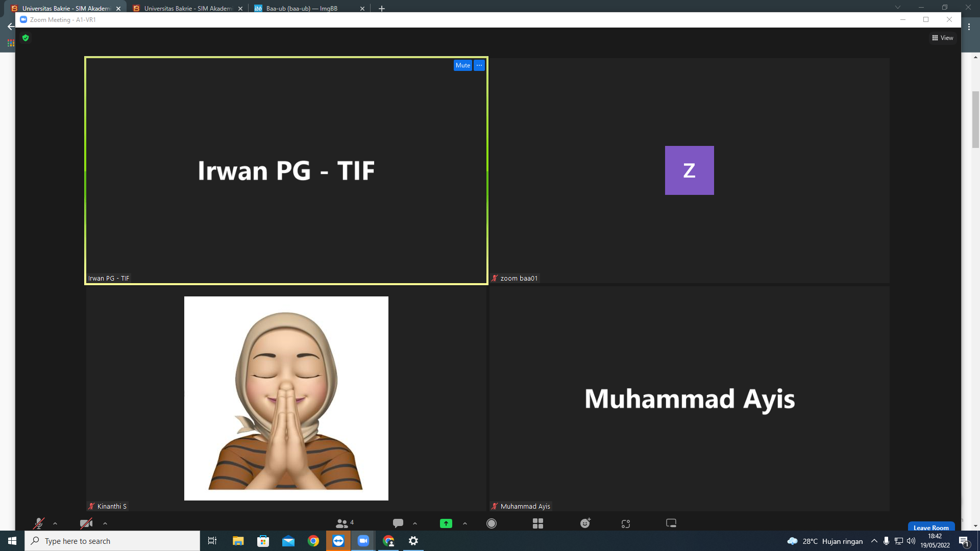980x551 pixels.
Task: Open the Participants panel
Action: [x=345, y=523]
